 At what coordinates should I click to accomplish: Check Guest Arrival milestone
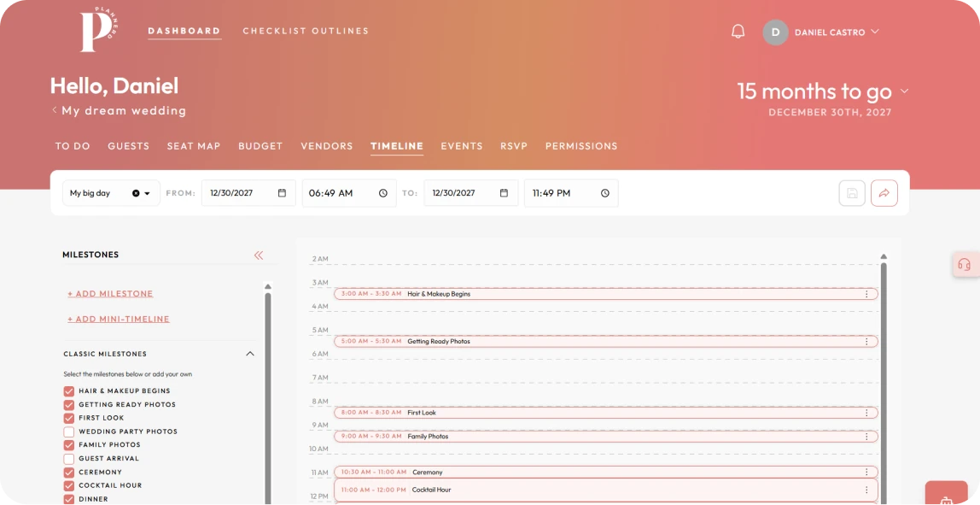69,459
